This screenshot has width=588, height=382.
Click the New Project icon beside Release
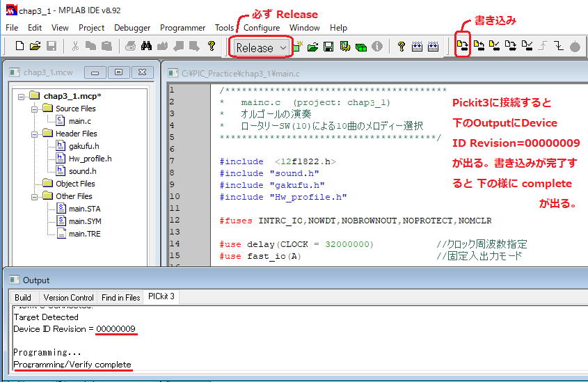tap(299, 47)
